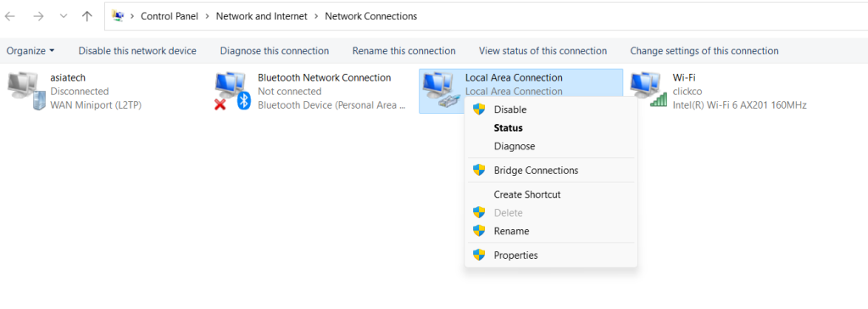This screenshot has width=868, height=309.
Task: Expand chevron after Control Panel breadcrumb
Action: tap(207, 16)
